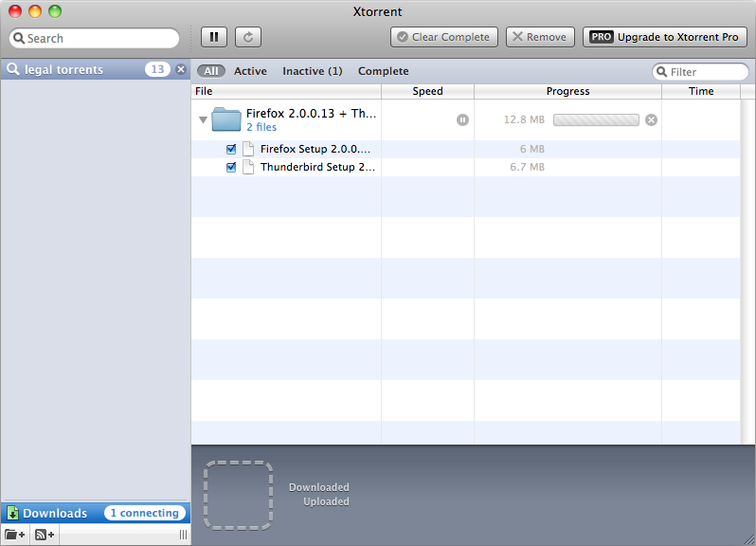Uncheck the Firefox Setup file checkbox
Screen dimensions: 756x546
(231, 149)
